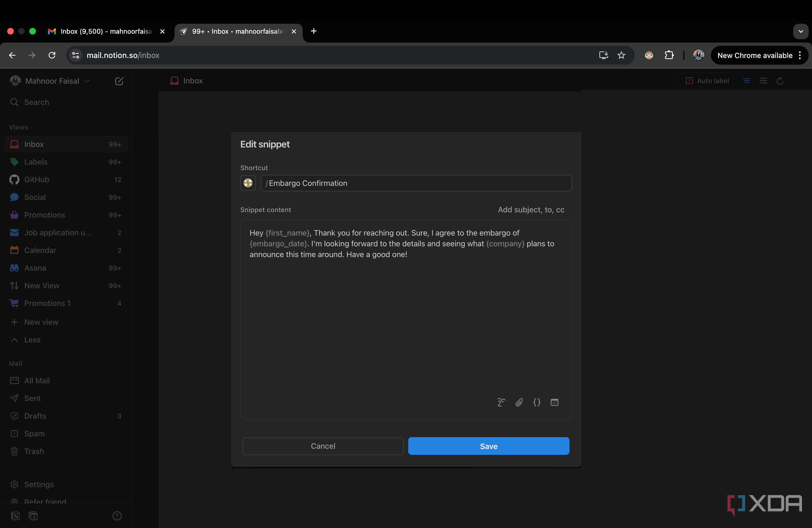The width and height of the screenshot is (812, 528).
Task: Click the glasses extension icon in toolbar
Action: pyautogui.click(x=649, y=55)
